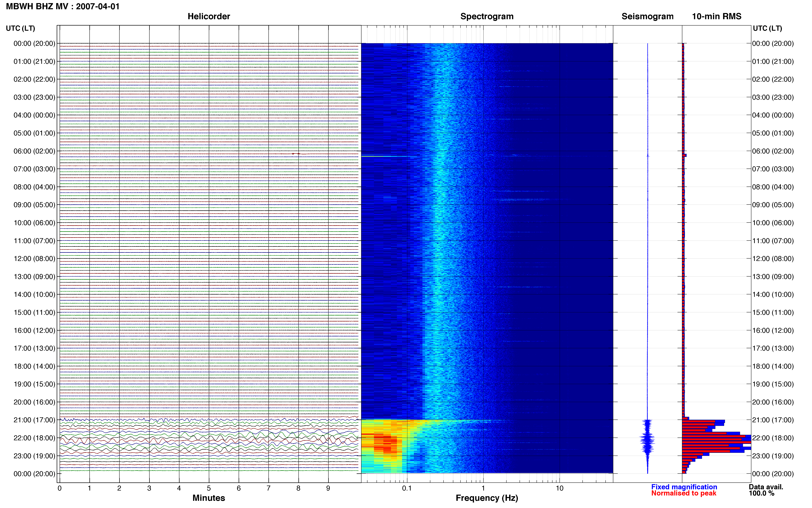Image resolution: width=812 pixels, height=508 pixels.
Task: Click the 'Frequency (Hz)' axis label
Action: 487,498
